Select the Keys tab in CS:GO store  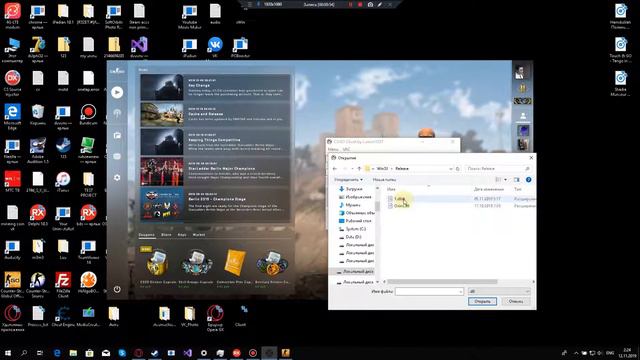(182, 235)
